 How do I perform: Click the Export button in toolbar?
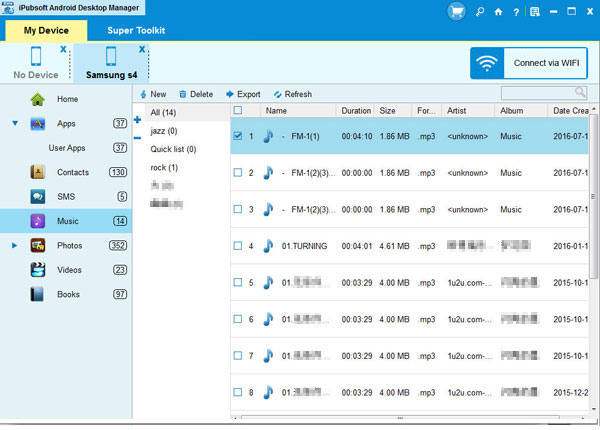click(242, 94)
